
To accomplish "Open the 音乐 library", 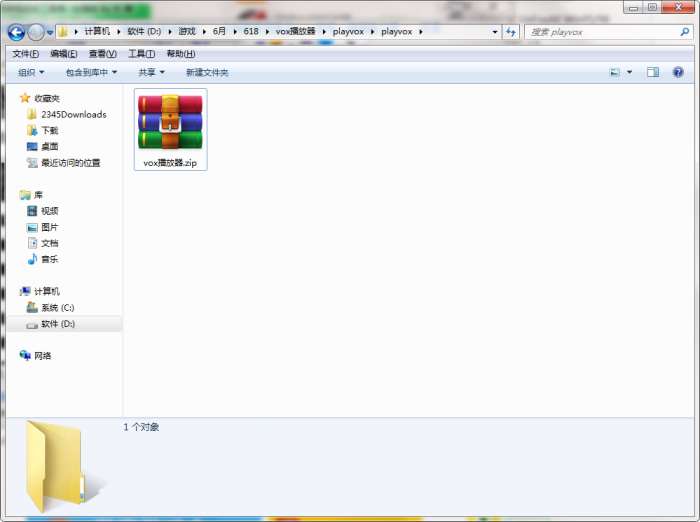I will coord(50,259).
